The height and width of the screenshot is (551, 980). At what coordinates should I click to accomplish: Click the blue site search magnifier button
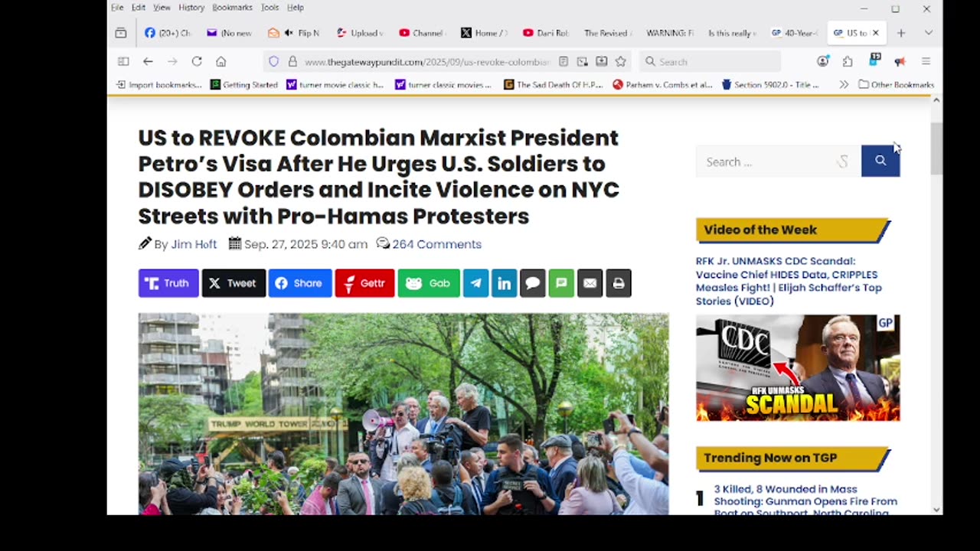pos(880,161)
